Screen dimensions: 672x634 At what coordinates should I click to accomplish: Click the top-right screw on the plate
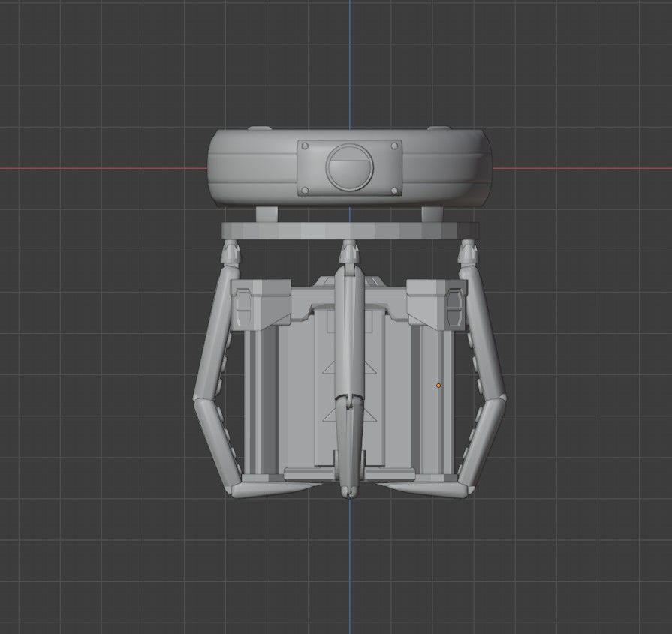tap(394, 146)
